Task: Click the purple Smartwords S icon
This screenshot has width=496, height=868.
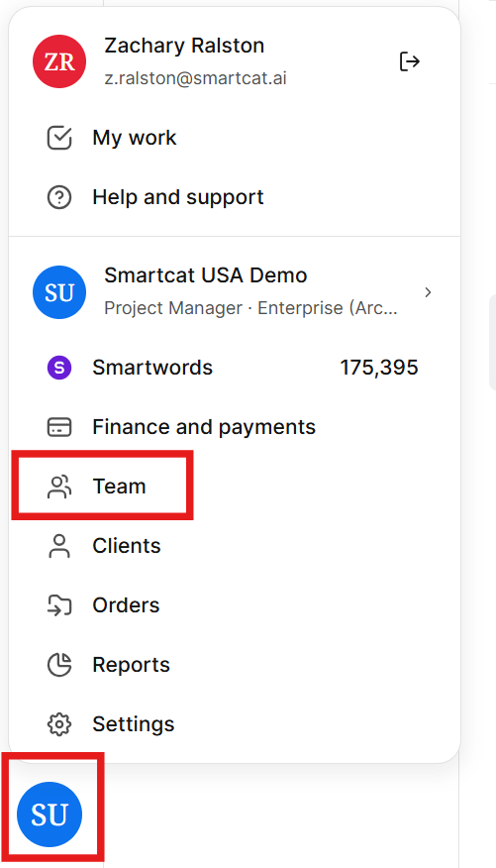Action: tap(59, 368)
